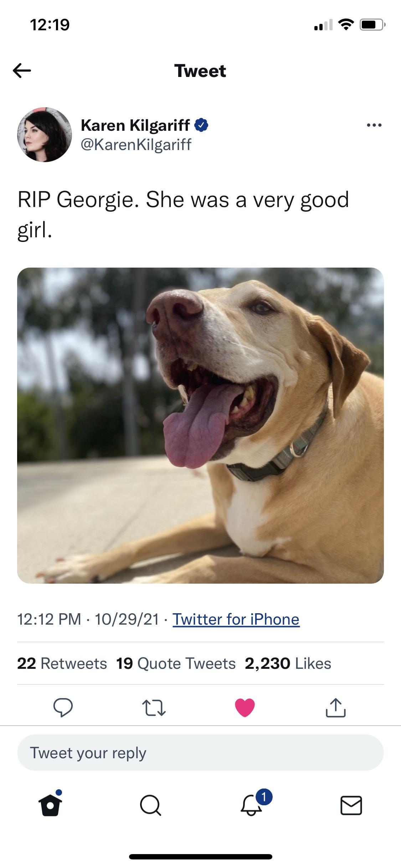Open the Search magnifier tab
Viewport: 401px width, 868px height.
pyautogui.click(x=150, y=805)
